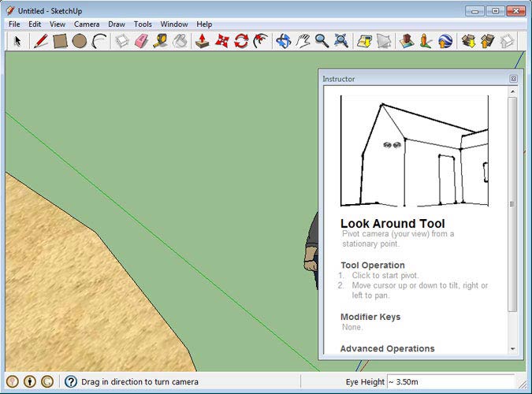Click the Eye Height value field
This screenshot has width=532, height=394.
[449, 382]
